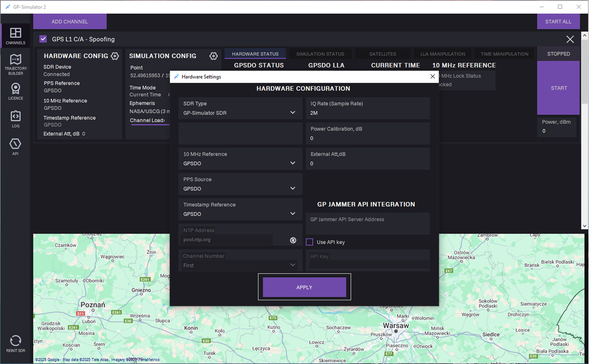The height and width of the screenshot is (364, 592).
Task: Open the Channels sidebar section
Action: pos(16,36)
